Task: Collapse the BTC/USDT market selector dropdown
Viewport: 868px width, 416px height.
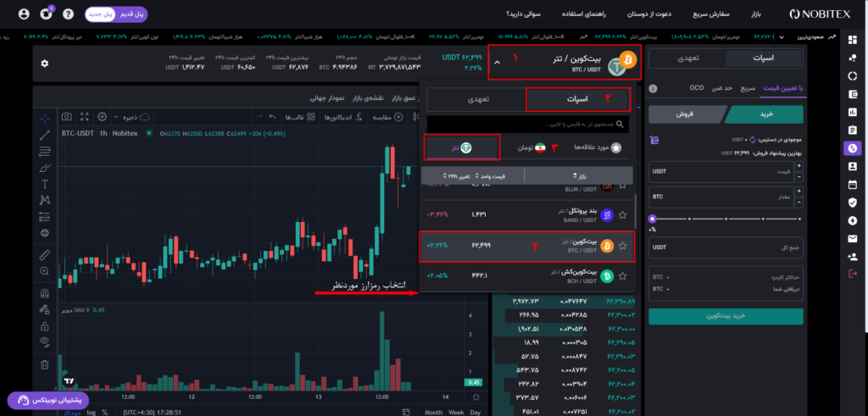Action: click(496, 62)
